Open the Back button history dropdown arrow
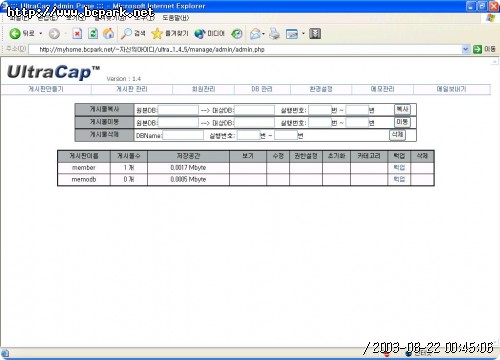The height and width of the screenshot is (360, 500). [x=41, y=33]
